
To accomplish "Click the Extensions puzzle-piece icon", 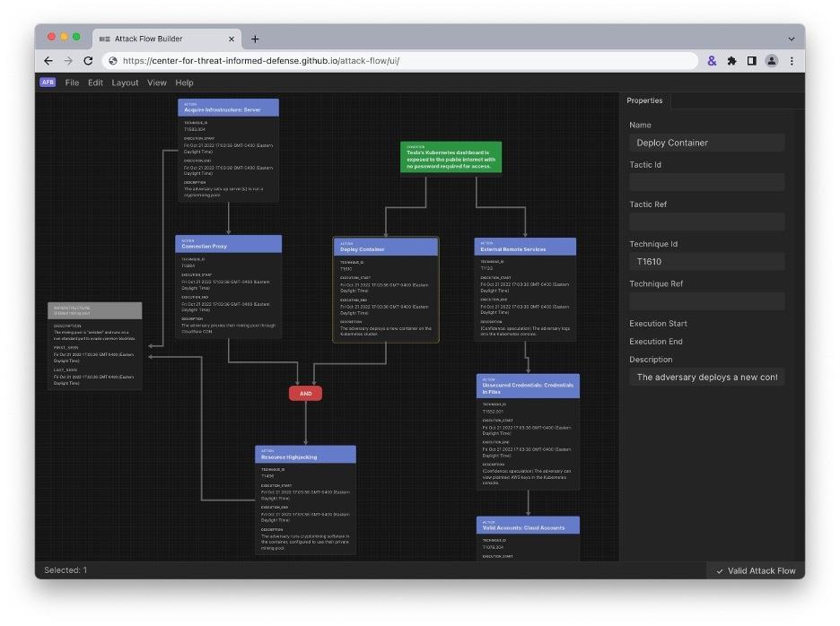I will click(732, 61).
